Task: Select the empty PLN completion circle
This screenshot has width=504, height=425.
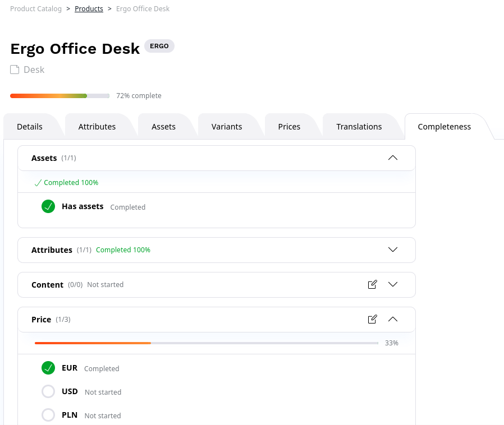Action: (48, 415)
